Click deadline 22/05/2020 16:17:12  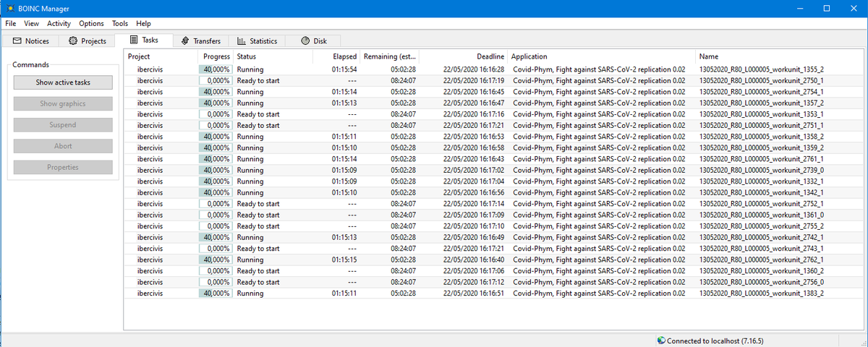click(x=473, y=283)
